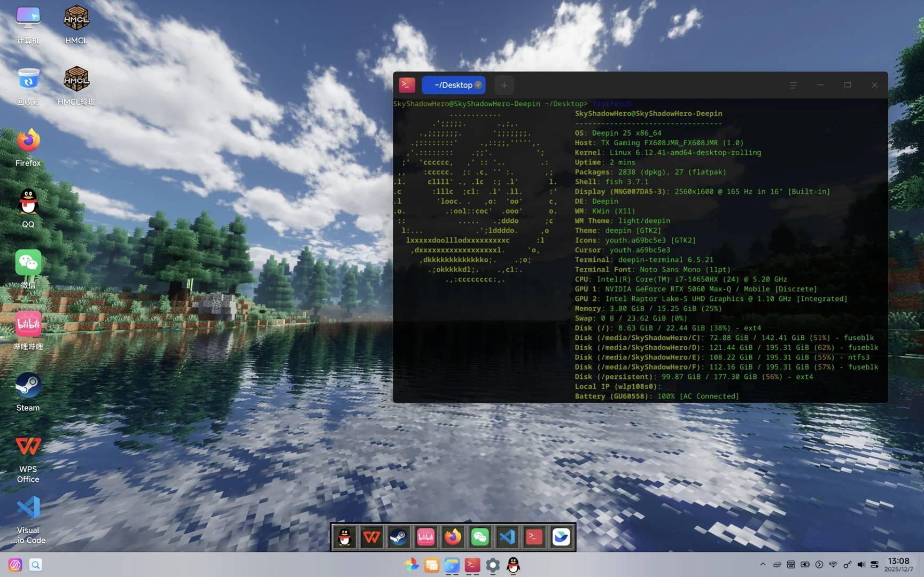
Task: Open the deepin file manager in the taskbar
Action: point(452,565)
